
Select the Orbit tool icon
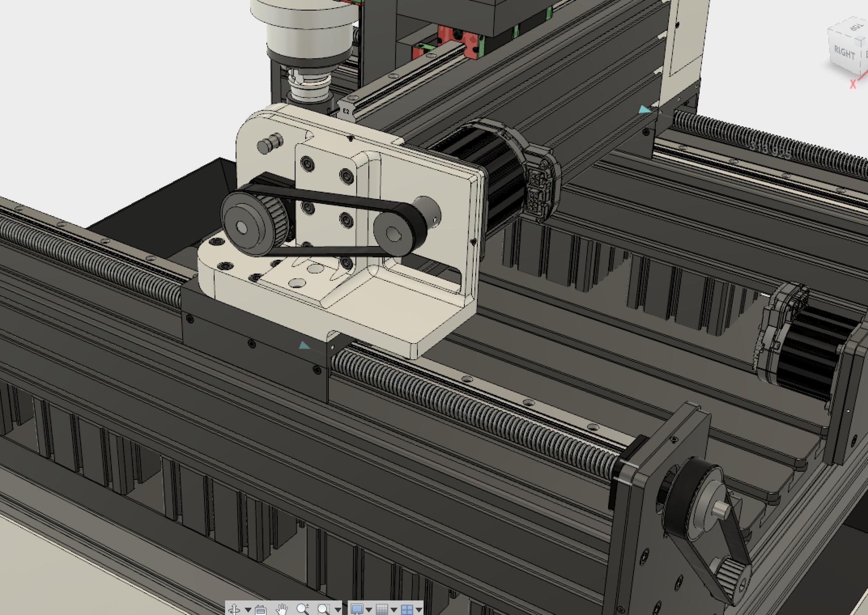[234, 609]
